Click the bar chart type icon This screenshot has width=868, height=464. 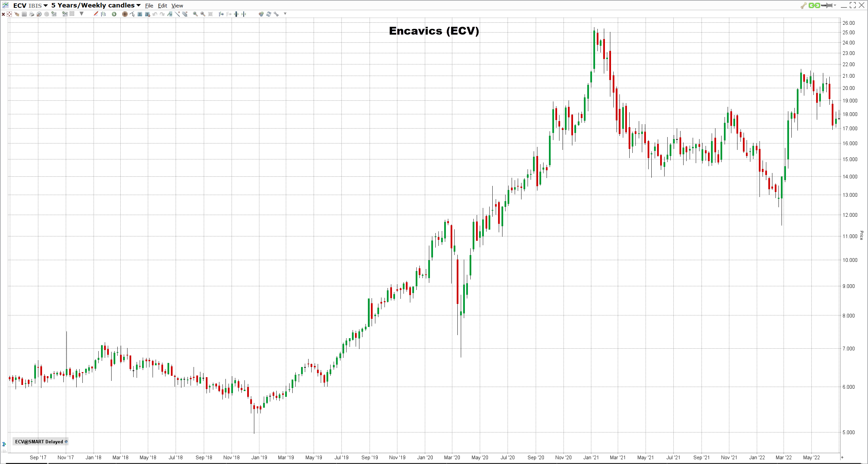coord(103,14)
